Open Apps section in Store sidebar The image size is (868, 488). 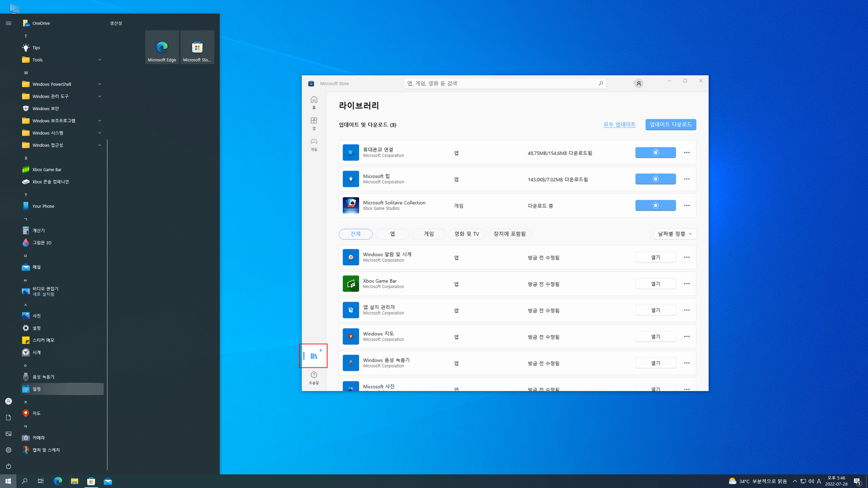pyautogui.click(x=314, y=123)
